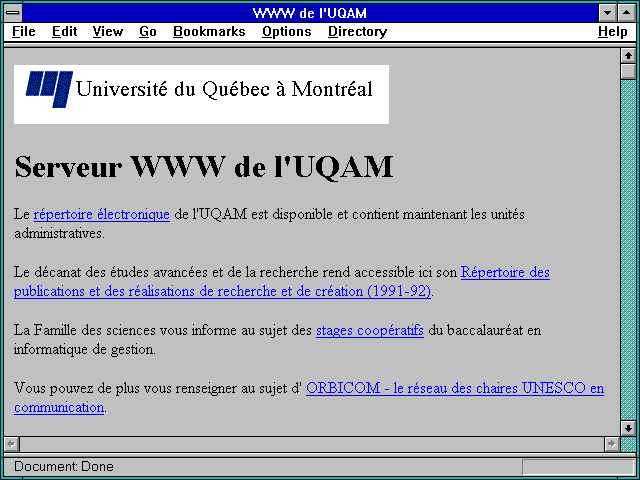Click the Document: Done status text
Screen dimensions: 640x480
pos(64,466)
